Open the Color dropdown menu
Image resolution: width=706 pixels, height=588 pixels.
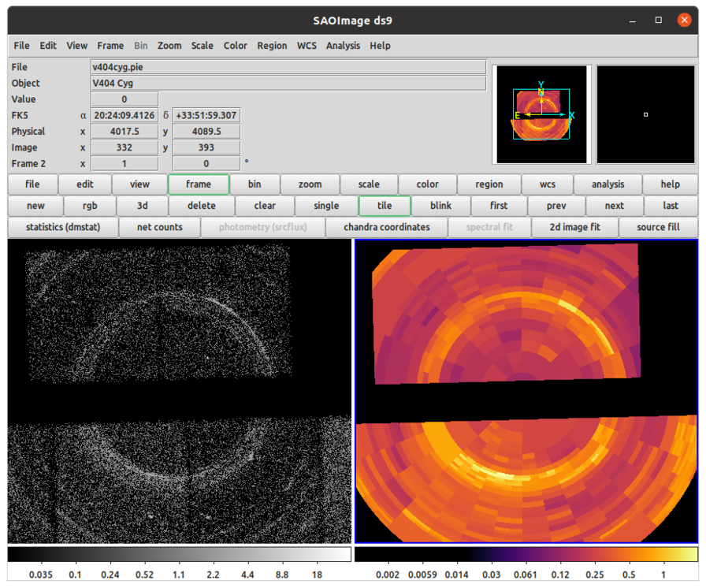coord(235,45)
